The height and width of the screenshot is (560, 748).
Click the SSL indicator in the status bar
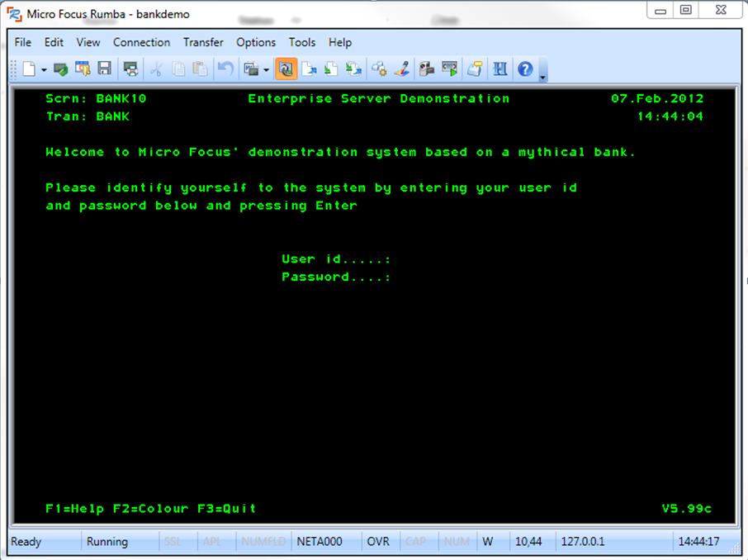coord(173,542)
